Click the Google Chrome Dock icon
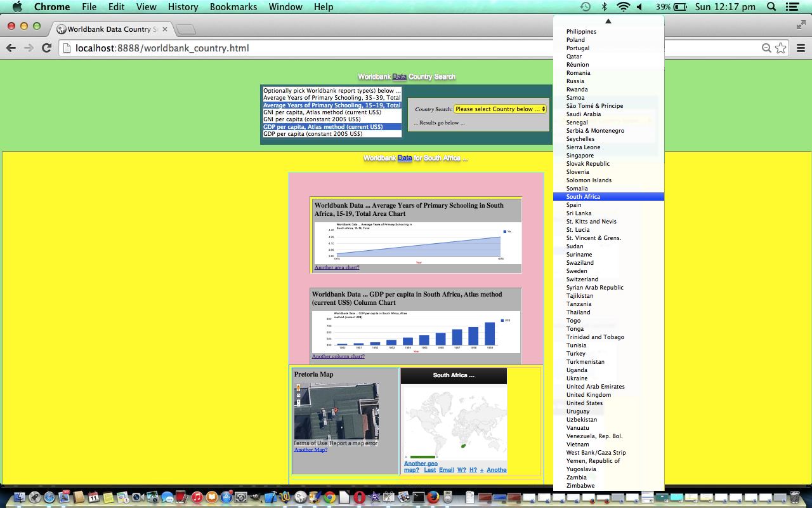 [x=330, y=498]
